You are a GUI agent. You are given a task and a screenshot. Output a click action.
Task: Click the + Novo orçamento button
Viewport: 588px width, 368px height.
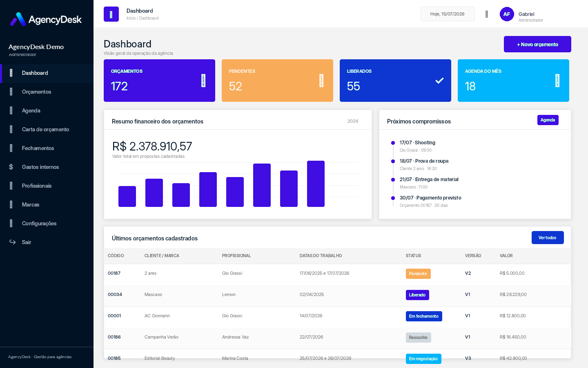point(537,44)
